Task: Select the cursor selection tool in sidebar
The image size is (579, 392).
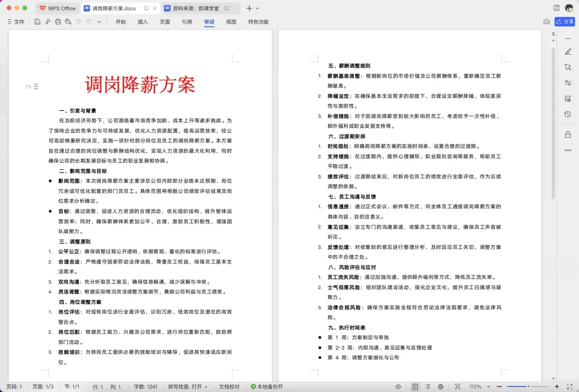Action: pos(568,67)
